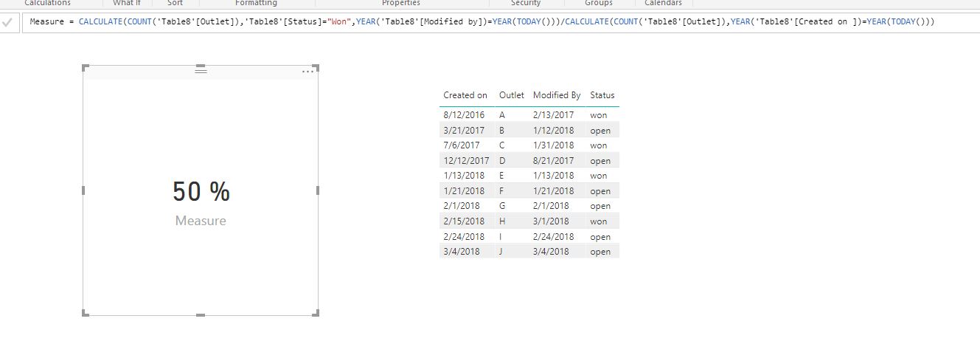Click the Status cell in row H

599,221
